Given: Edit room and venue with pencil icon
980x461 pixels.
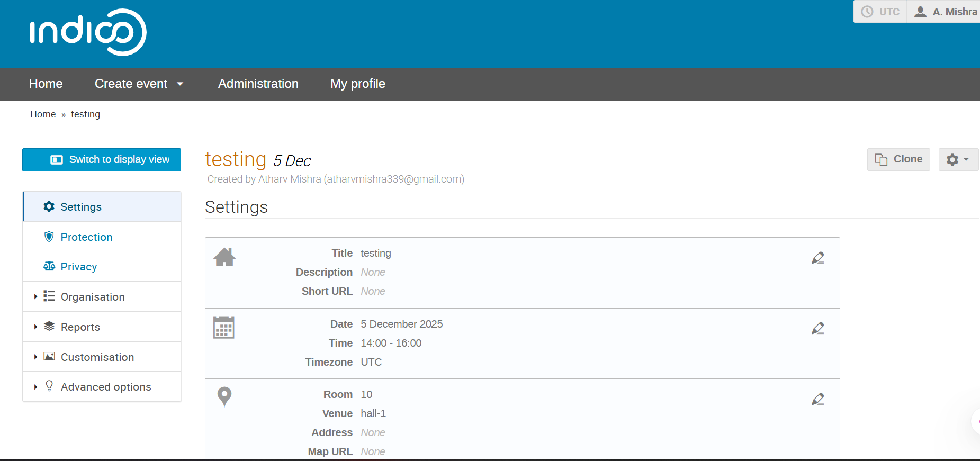Looking at the screenshot, I should (817, 399).
